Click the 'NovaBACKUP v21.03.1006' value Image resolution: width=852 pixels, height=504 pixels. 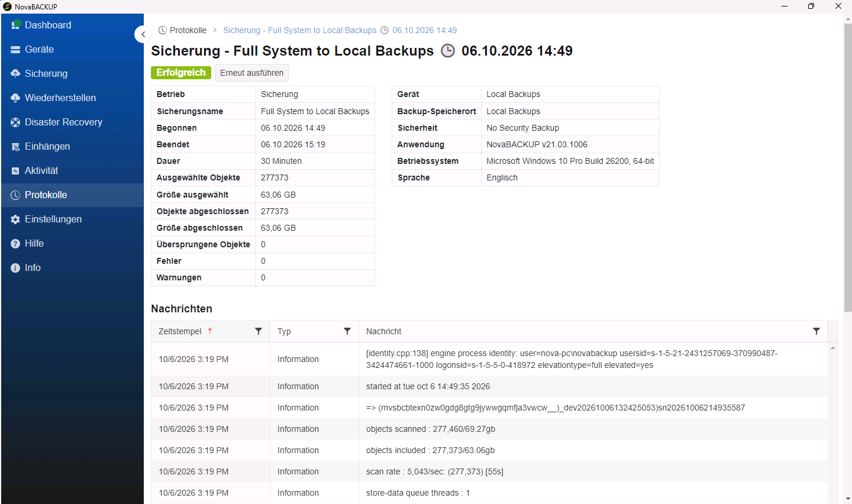[537, 144]
